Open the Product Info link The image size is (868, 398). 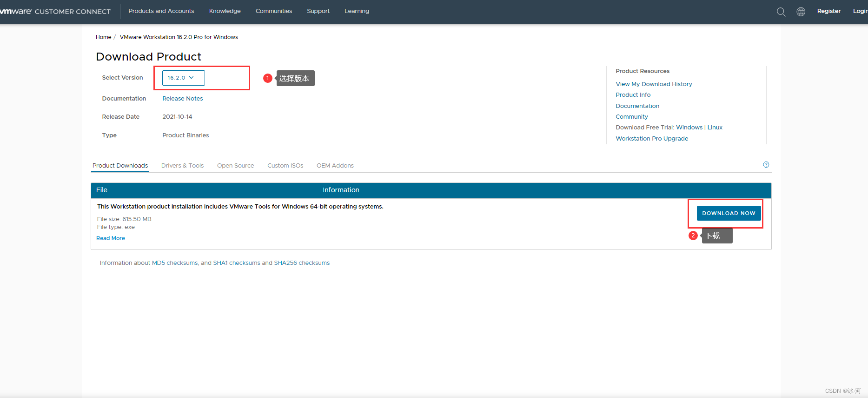[633, 95]
